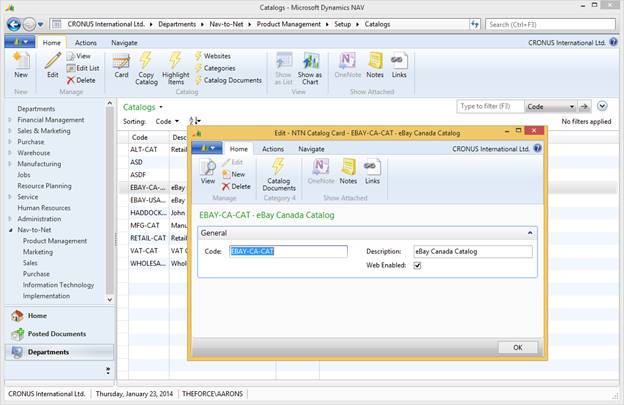Switch to Navigate tab in card dialog
Viewport: 624px width, 405px height.
[x=311, y=149]
